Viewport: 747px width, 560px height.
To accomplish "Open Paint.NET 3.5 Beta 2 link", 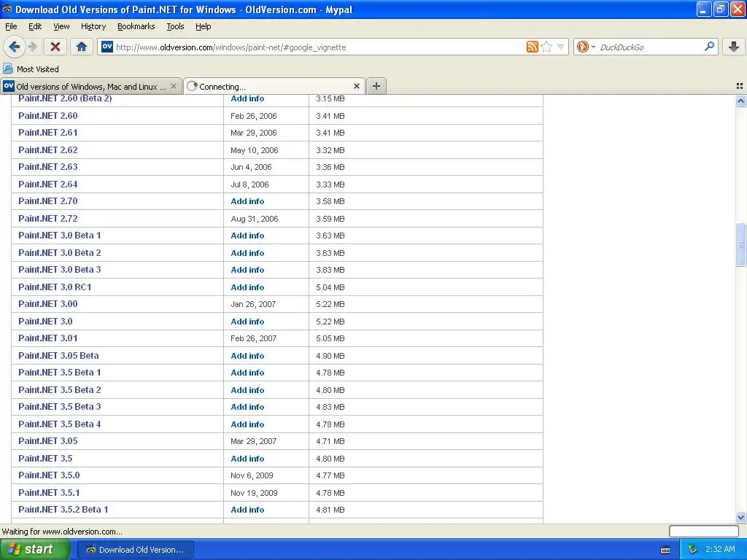I will (x=60, y=390).
